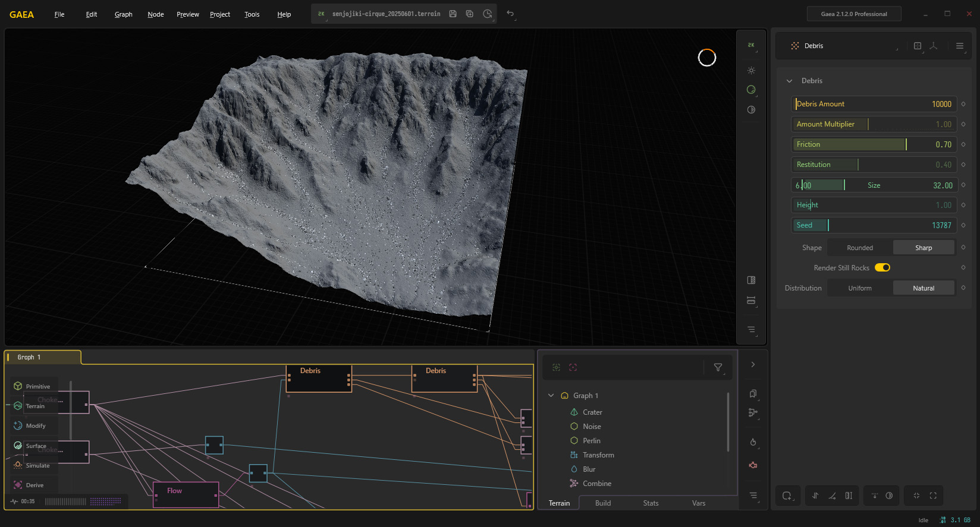
Task: Switch to the Vars tab
Action: [699, 503]
